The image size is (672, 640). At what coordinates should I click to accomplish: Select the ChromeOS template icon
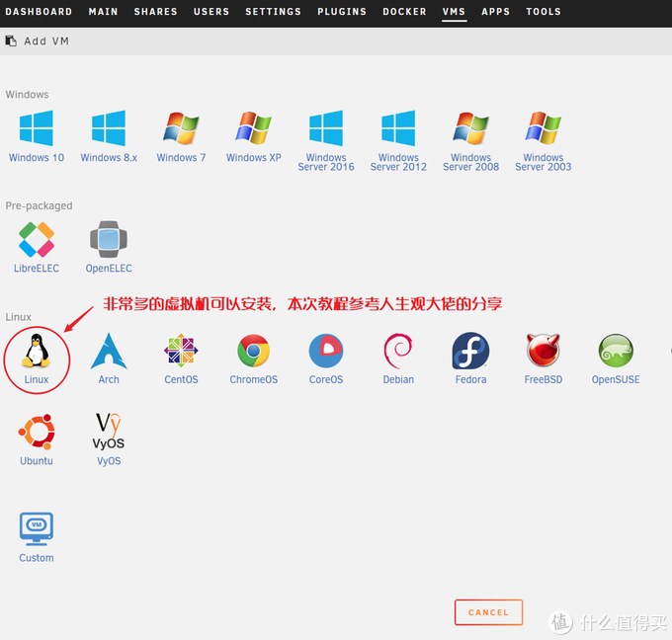click(x=254, y=351)
